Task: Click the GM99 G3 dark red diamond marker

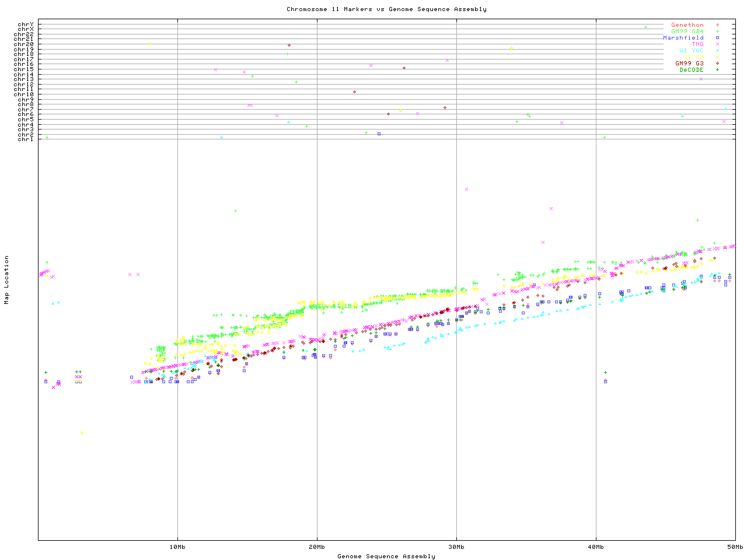Action: [x=717, y=64]
